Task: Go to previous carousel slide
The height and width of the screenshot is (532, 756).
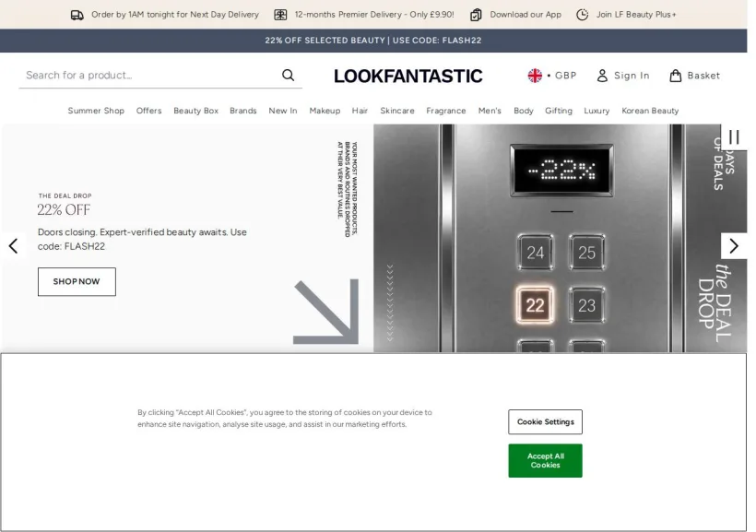Action: pos(14,246)
